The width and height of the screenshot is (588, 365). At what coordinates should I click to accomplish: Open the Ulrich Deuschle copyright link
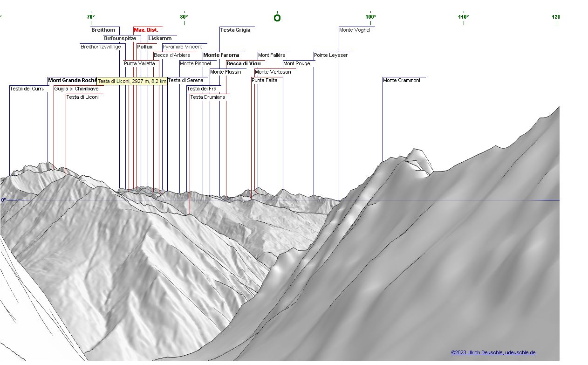click(x=493, y=352)
